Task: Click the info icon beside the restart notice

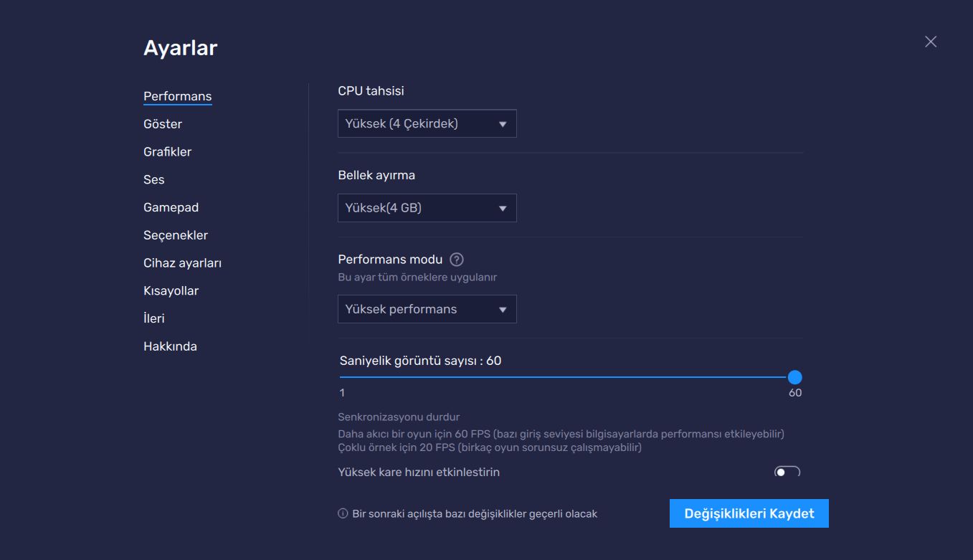Action: coord(343,513)
